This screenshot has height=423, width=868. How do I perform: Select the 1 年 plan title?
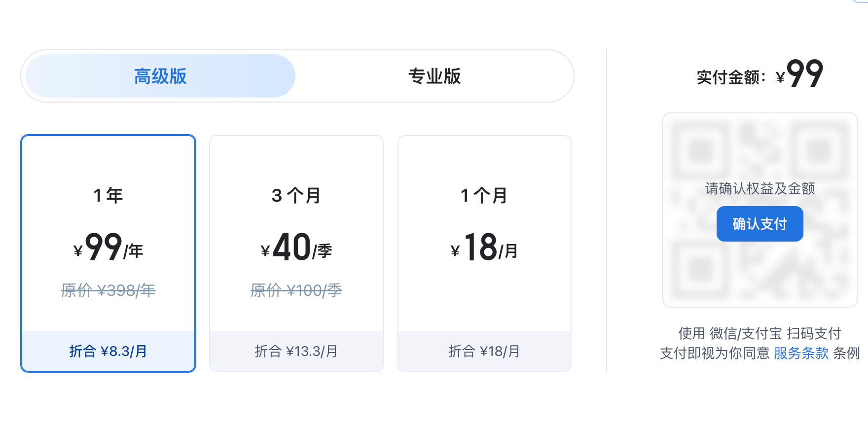[108, 196]
